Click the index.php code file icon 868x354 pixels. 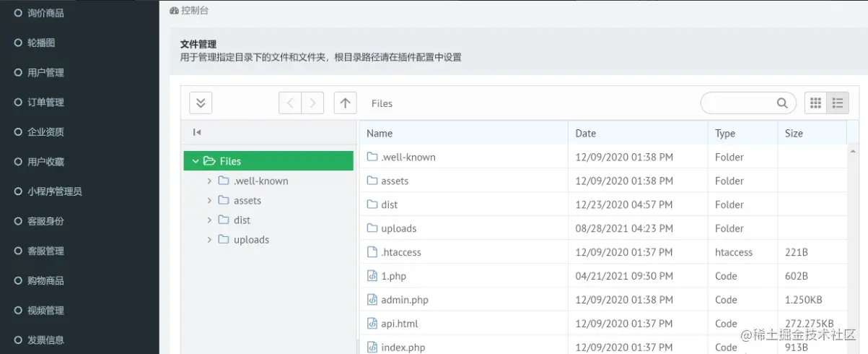[372, 347]
